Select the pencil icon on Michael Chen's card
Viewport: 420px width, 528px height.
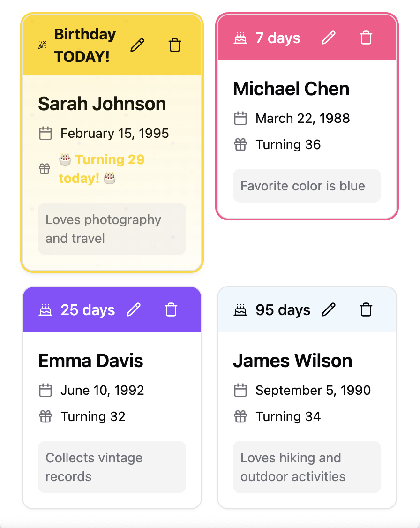pos(329,38)
